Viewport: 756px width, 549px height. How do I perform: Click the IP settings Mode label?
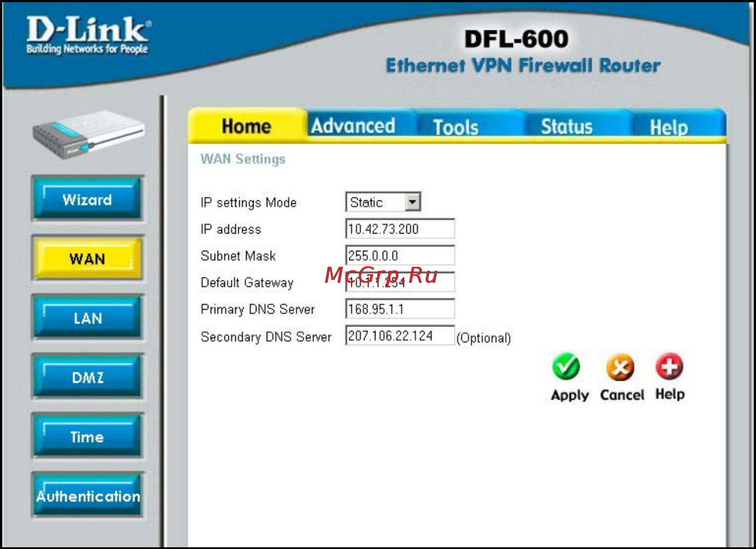[248, 203]
